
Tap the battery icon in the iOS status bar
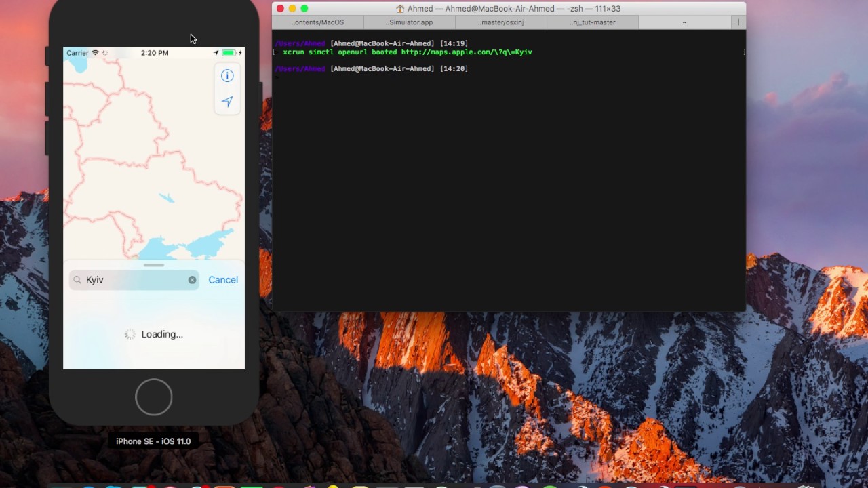click(x=228, y=53)
